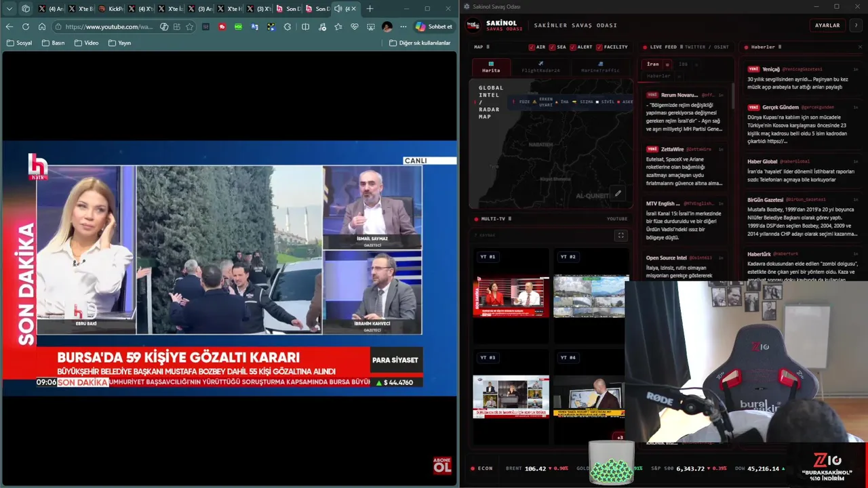Click the pencil edit icon on map
The height and width of the screenshot is (488, 868).
coord(618,193)
